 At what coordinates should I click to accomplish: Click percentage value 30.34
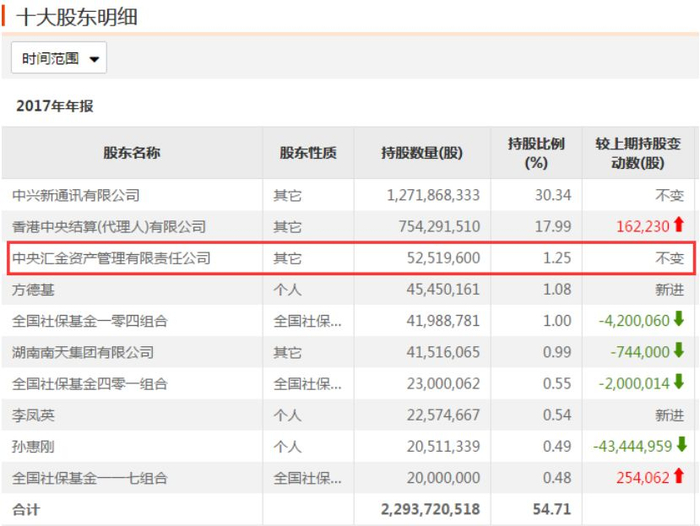[x=553, y=195]
